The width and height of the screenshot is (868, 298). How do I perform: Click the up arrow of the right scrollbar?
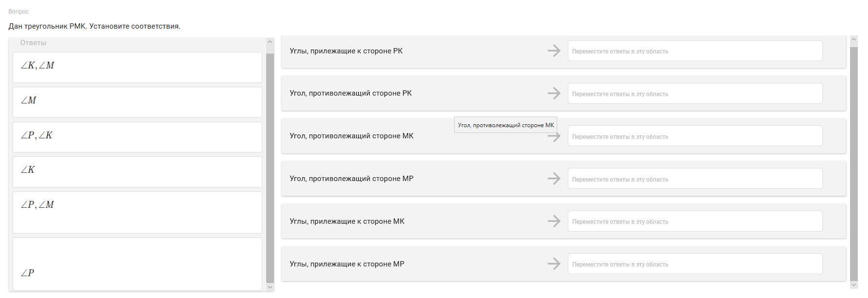(854, 39)
